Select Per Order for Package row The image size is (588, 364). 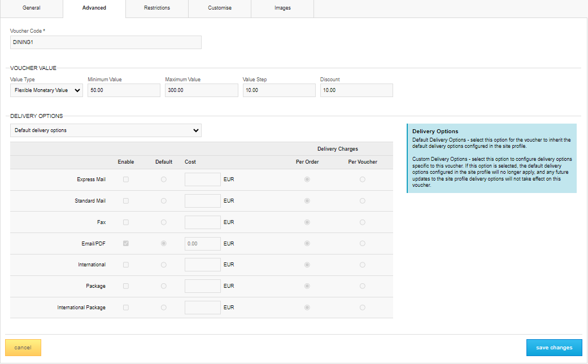[x=307, y=286]
